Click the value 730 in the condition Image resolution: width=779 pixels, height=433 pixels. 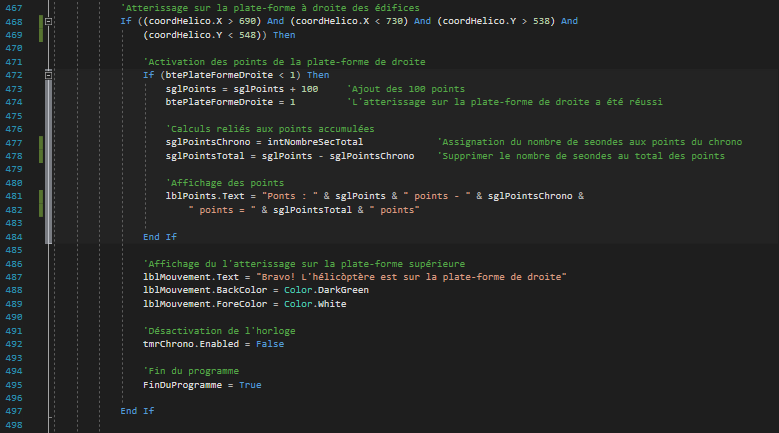394,21
